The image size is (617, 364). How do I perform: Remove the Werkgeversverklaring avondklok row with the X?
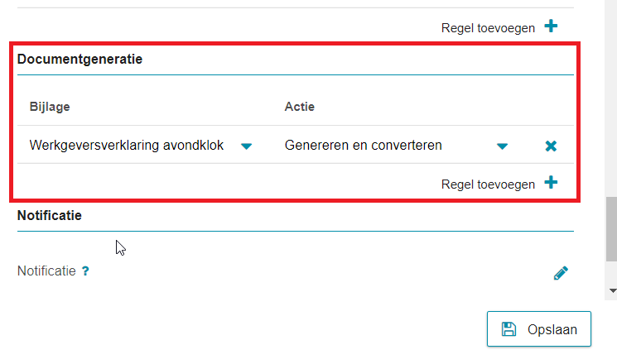point(551,146)
